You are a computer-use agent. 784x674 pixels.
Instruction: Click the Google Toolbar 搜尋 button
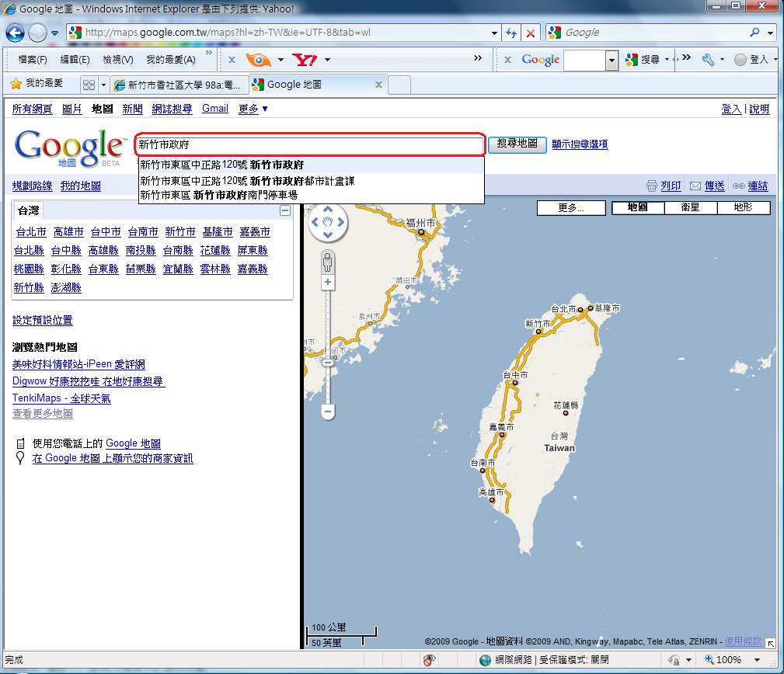tap(643, 60)
